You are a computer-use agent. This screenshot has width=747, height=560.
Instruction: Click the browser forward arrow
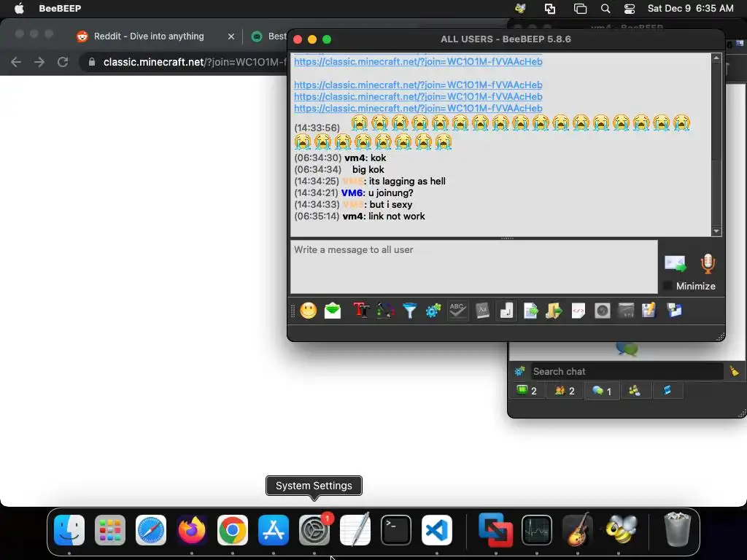[39, 62]
